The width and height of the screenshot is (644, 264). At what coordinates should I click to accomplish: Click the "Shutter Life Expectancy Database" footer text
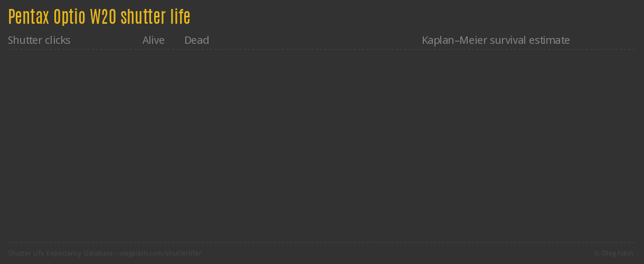60,253
